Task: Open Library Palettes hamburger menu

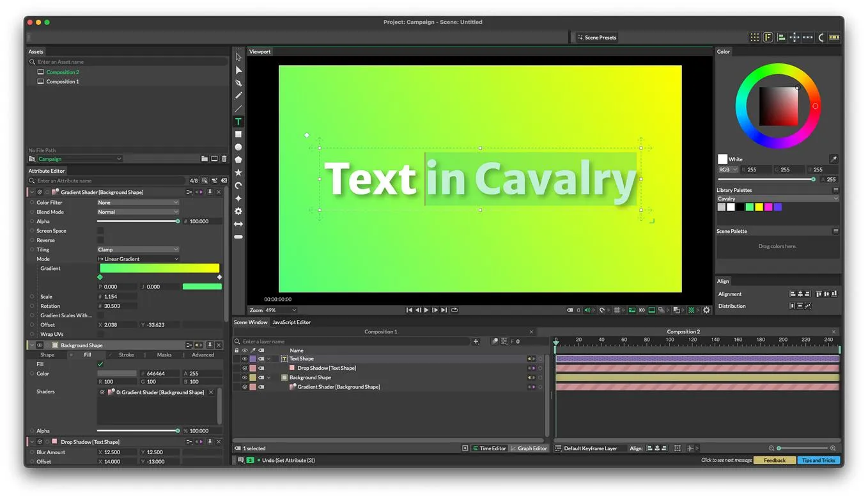Action: [x=835, y=190]
